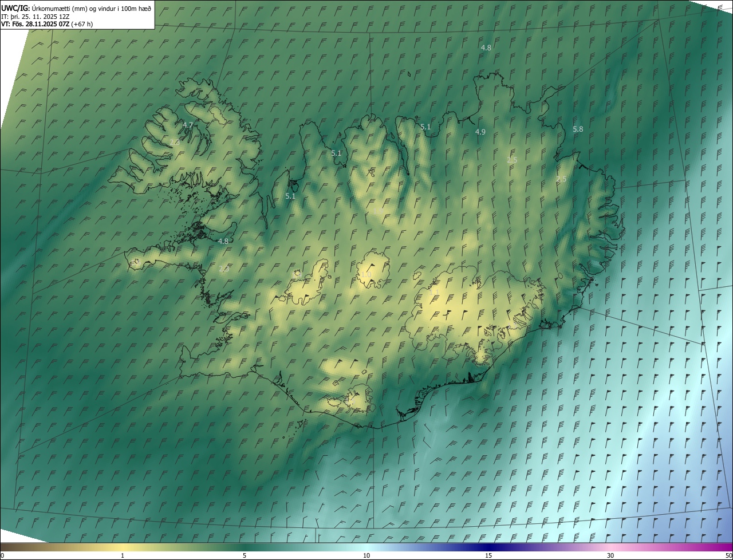Click the colour scale tick labelled 5
This screenshot has width=733, height=560.
(x=245, y=555)
